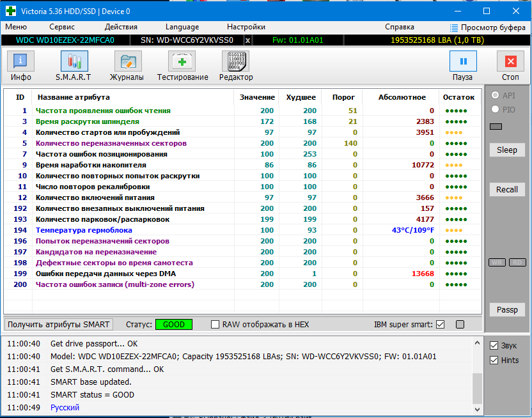
Task: Click Остаток dots for Количество включений питания
Action: click(454, 197)
